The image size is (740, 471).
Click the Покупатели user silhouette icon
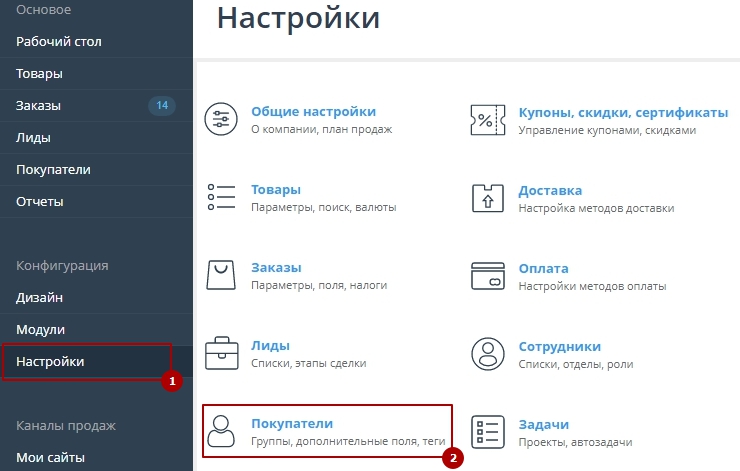pos(220,431)
